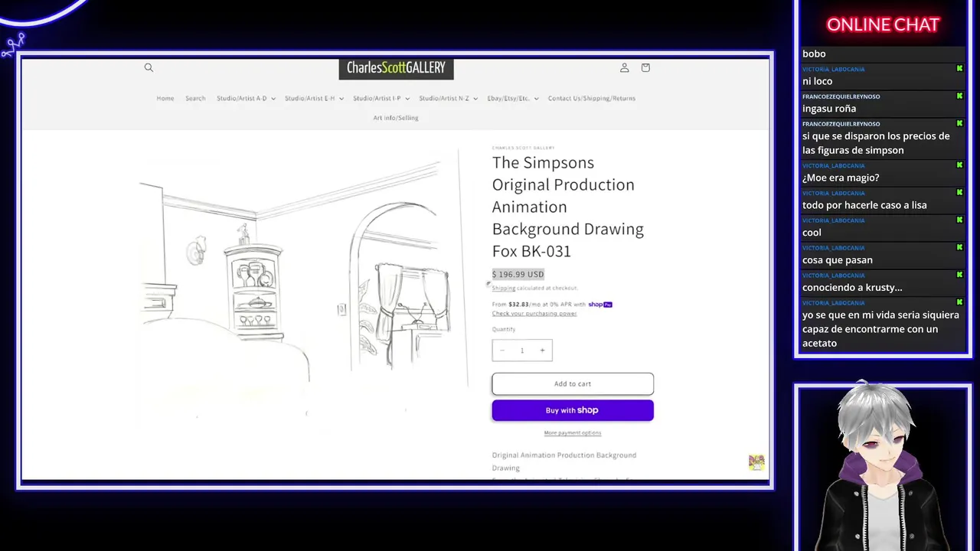The image size is (980, 551).
Task: Click the Original Animation Production Background Drawing description
Action: click(564, 461)
